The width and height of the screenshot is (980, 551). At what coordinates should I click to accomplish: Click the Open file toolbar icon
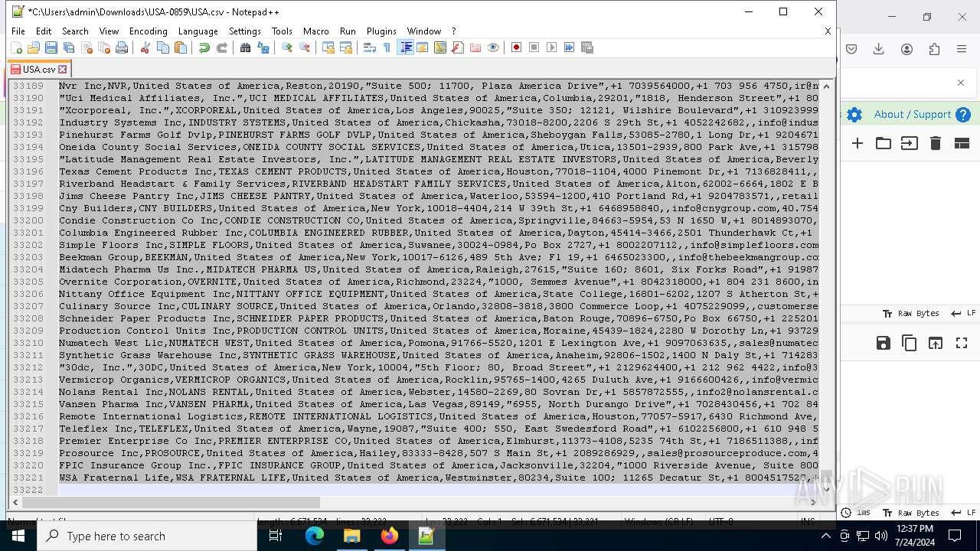pos(34,47)
